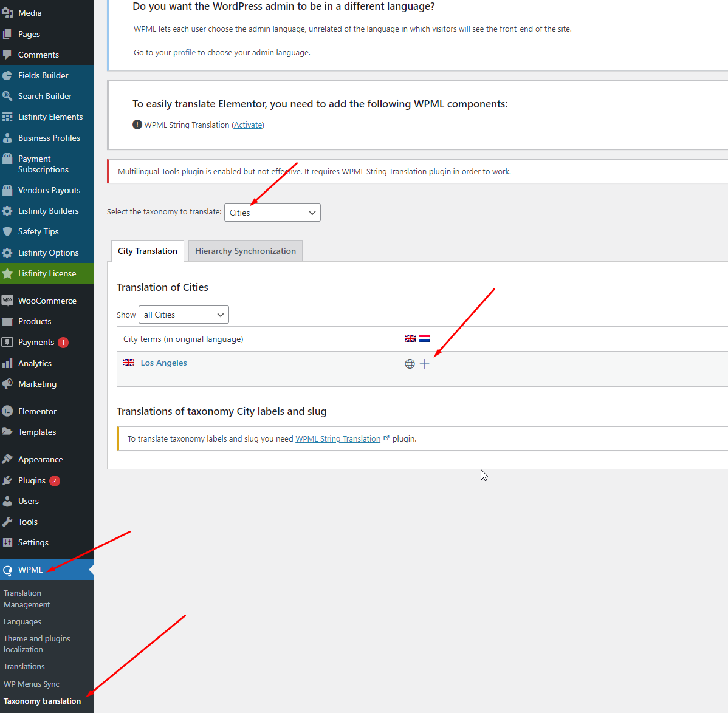Open WP Menus Sync submenu item
Screen dimensions: 728x713
tap(32, 684)
